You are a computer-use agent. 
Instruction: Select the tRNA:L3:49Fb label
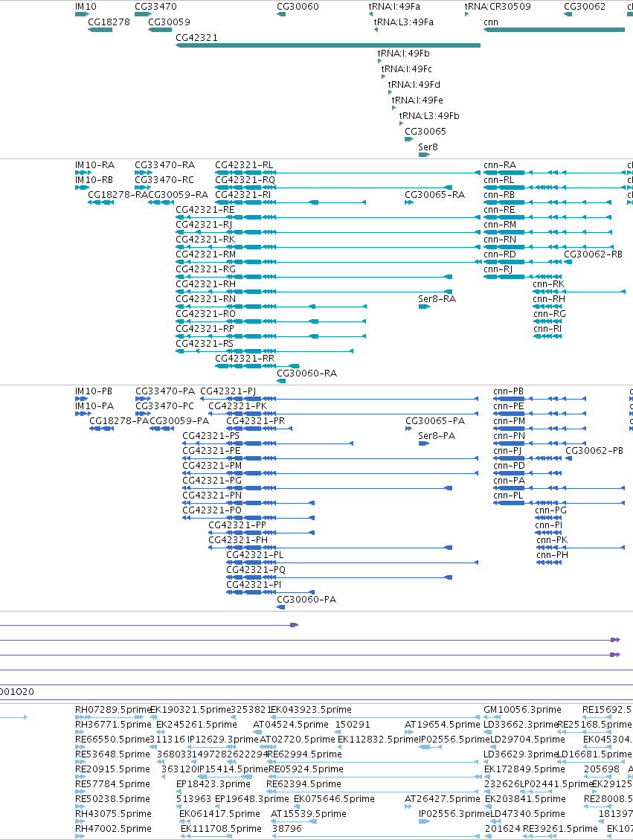[429, 115]
